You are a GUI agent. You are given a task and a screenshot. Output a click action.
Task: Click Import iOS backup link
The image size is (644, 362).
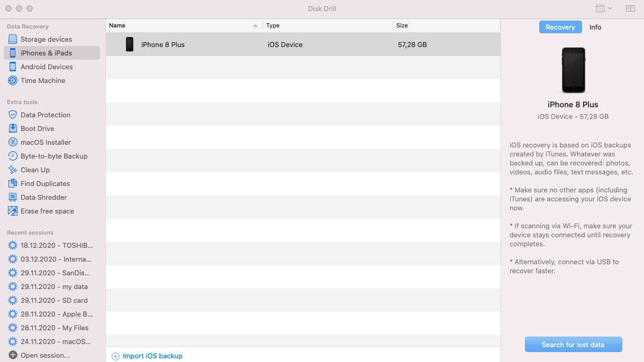point(152,356)
